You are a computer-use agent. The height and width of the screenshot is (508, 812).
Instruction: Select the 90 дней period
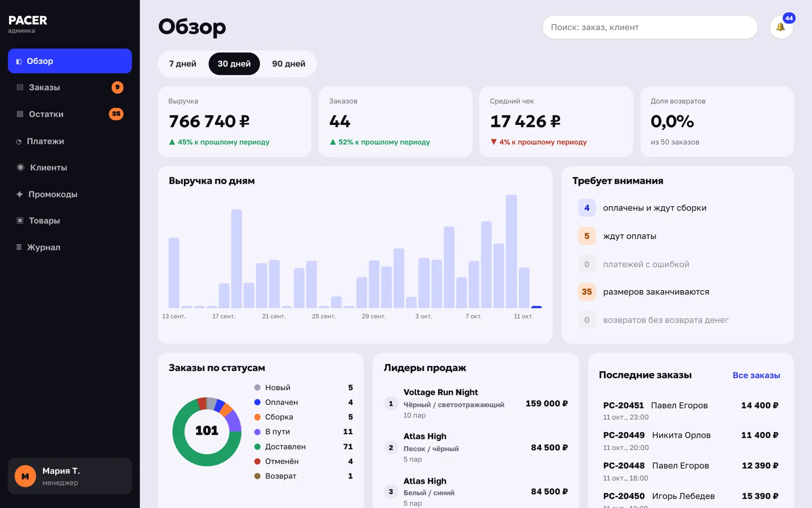tap(289, 64)
